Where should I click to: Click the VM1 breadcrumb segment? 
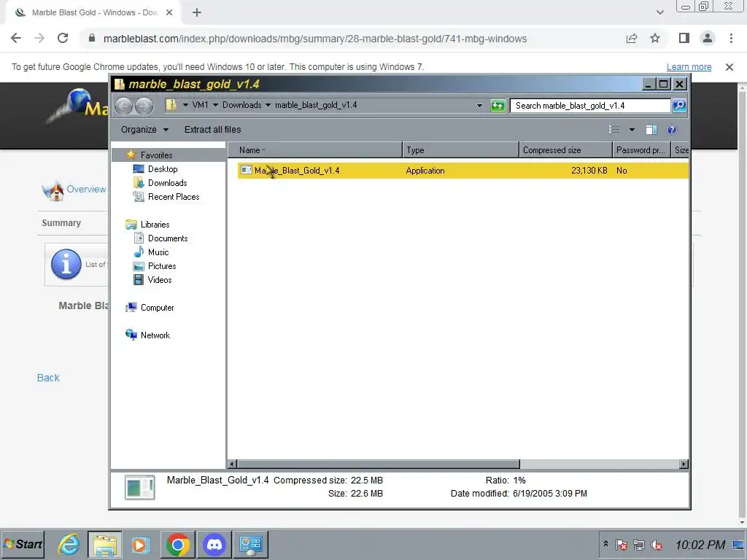[200, 105]
